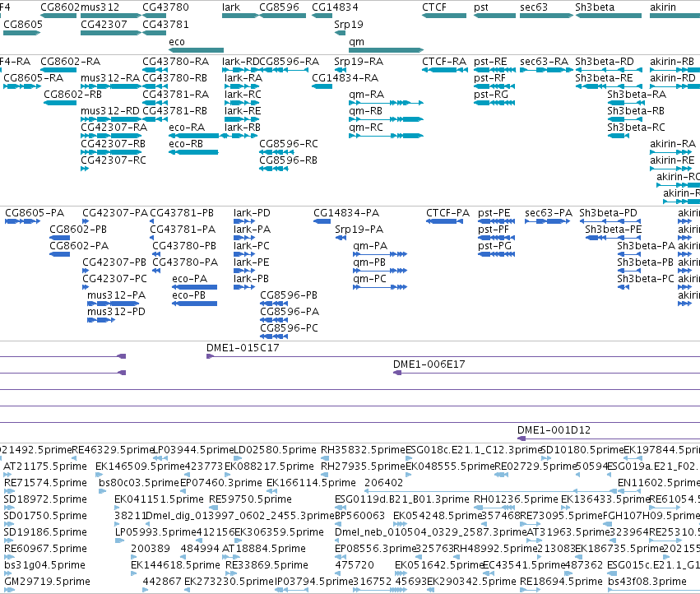
Task: Select EST AT18884.5prime
Action: [264, 548]
